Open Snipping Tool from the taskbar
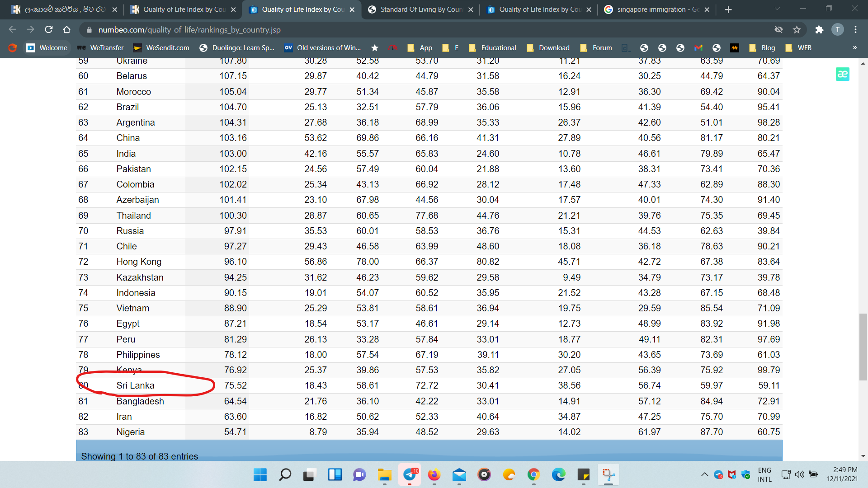 click(609, 474)
